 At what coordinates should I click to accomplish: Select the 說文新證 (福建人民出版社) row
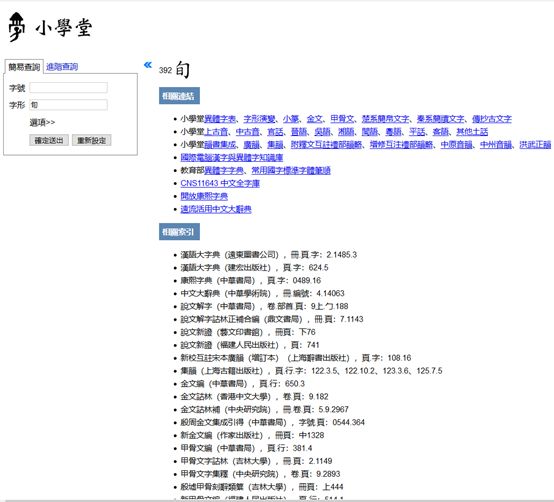point(250,345)
